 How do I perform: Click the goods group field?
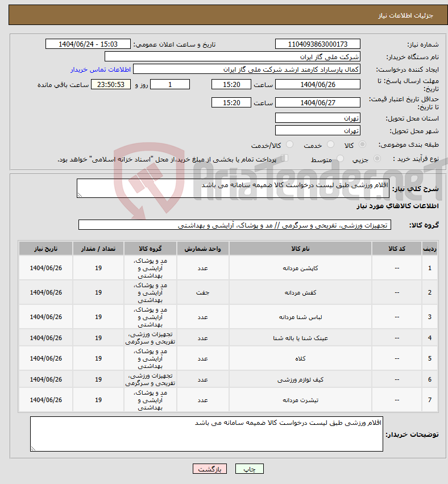[x=234, y=225]
